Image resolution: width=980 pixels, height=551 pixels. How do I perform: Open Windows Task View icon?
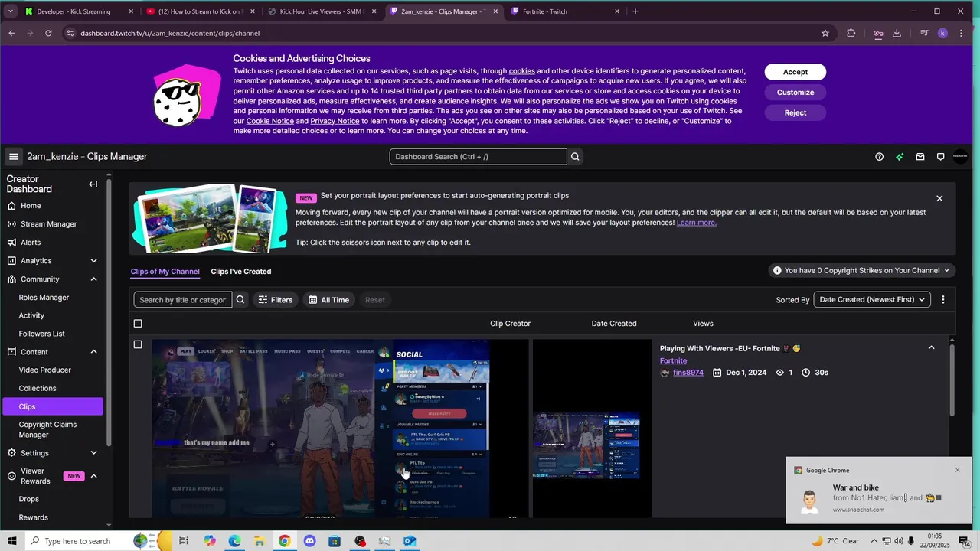pyautogui.click(x=184, y=541)
